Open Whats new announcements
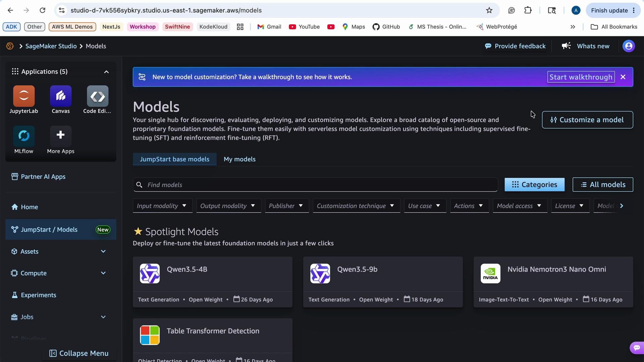 pos(586,46)
